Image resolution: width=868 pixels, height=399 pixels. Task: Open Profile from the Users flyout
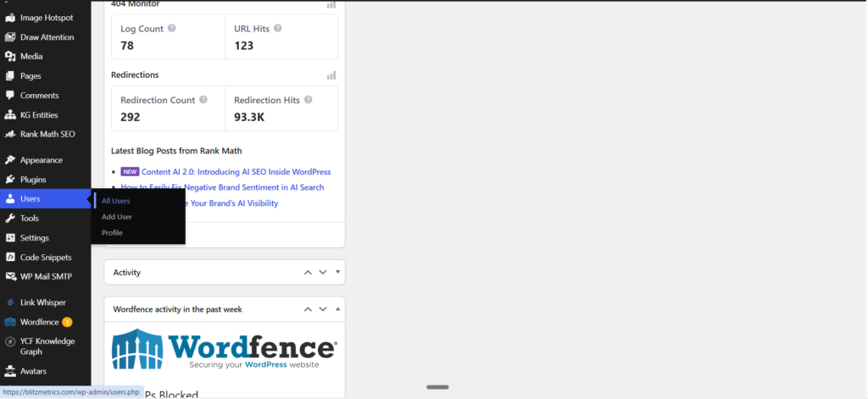(113, 233)
